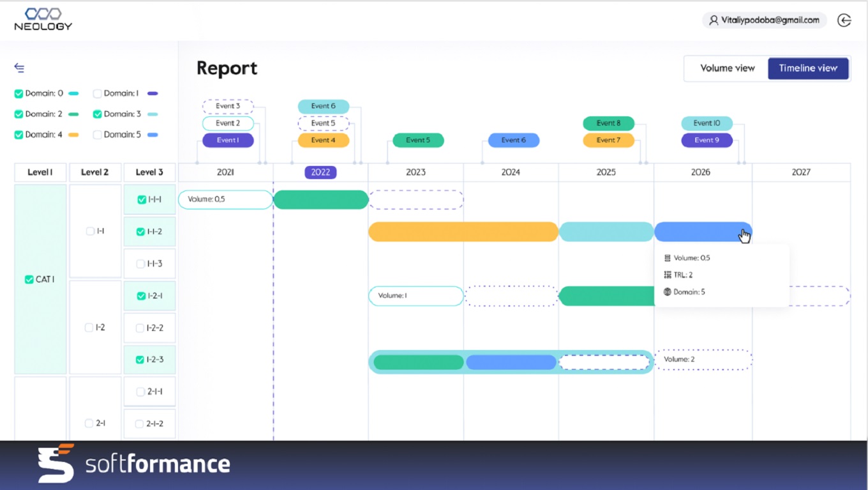Screen dimensions: 868x490
Task: Select the Timeline view tab
Action: click(808, 68)
